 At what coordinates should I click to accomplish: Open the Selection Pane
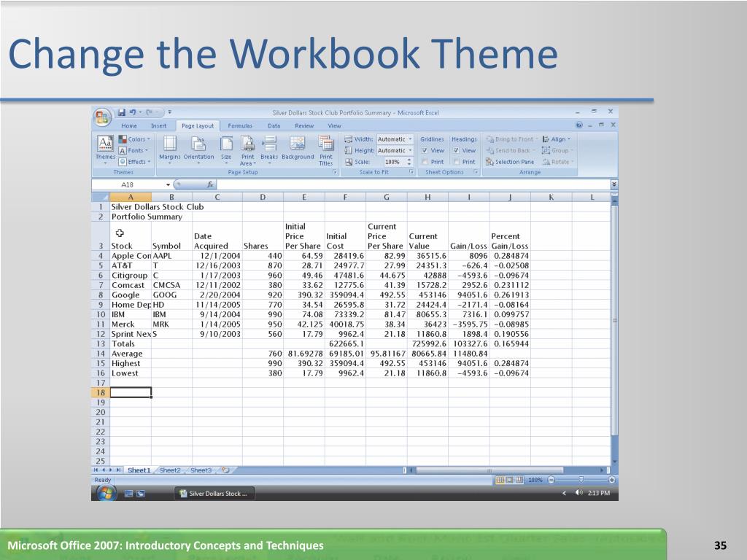[x=510, y=162]
